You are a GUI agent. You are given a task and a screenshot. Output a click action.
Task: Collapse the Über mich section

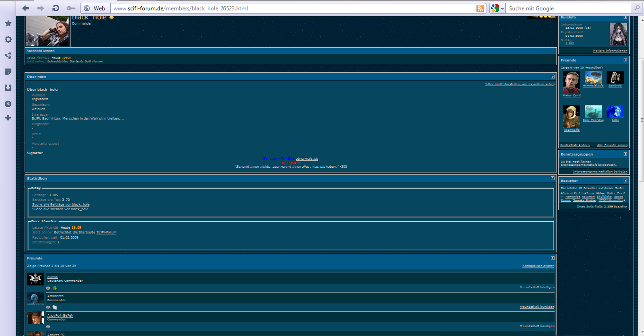(552, 77)
